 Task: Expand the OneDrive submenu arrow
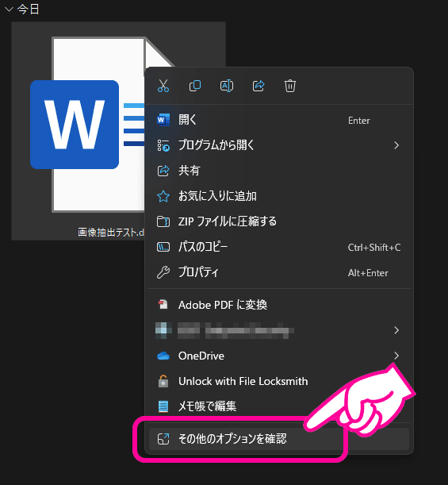[396, 356]
